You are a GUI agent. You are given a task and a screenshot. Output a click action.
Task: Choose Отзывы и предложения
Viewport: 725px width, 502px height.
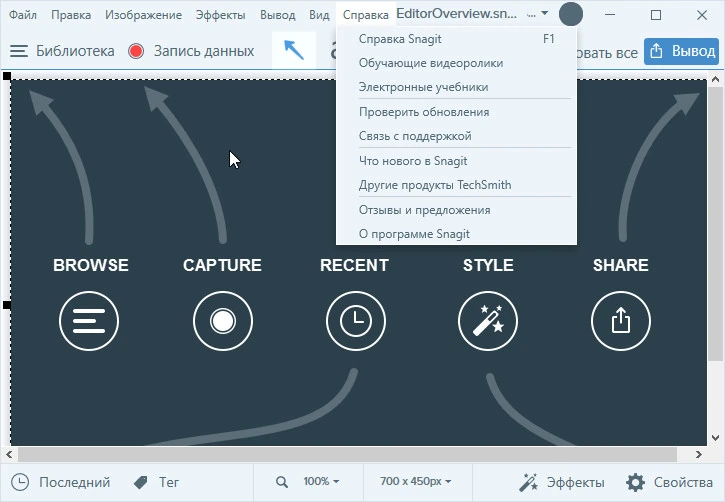[x=456, y=210]
